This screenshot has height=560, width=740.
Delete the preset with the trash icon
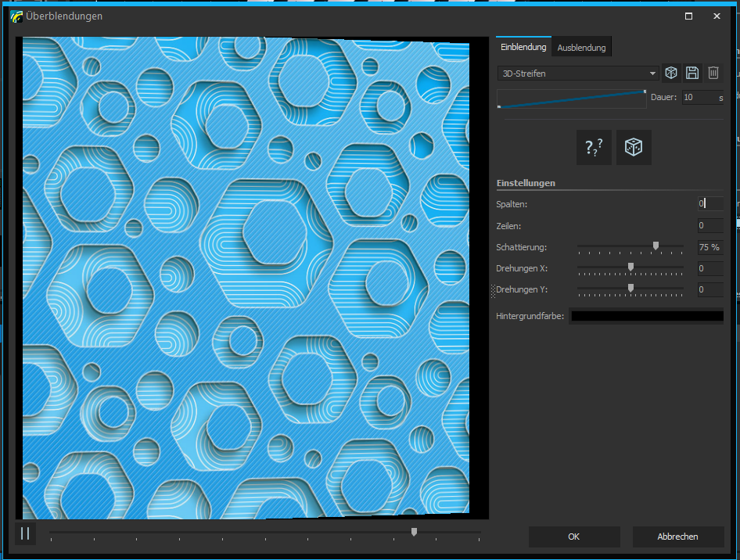click(x=713, y=73)
